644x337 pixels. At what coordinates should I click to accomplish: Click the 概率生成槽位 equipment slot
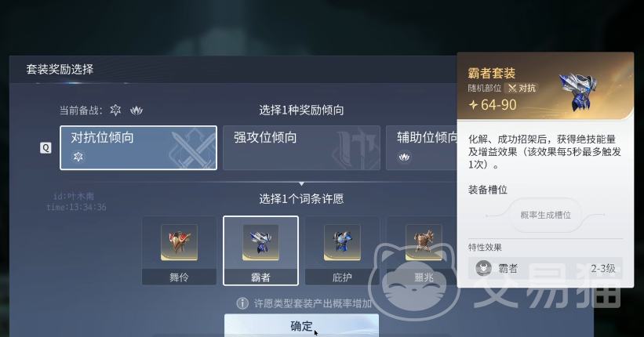coord(546,215)
